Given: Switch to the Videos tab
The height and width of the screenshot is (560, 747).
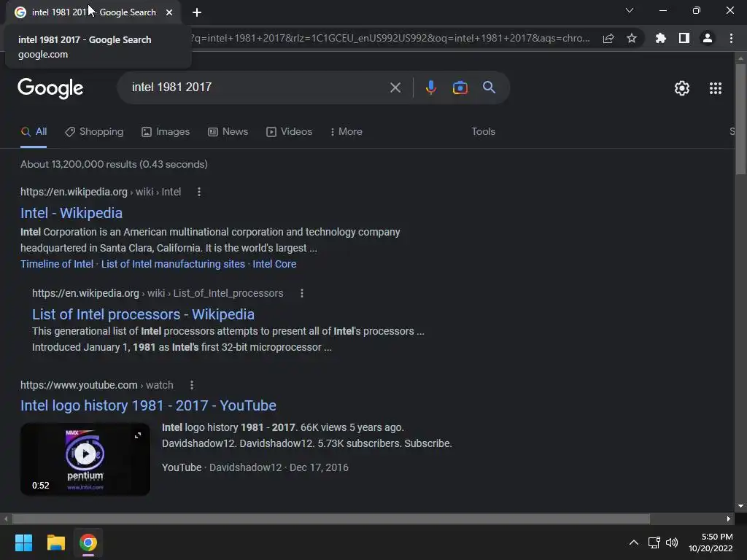Looking at the screenshot, I should (289, 132).
